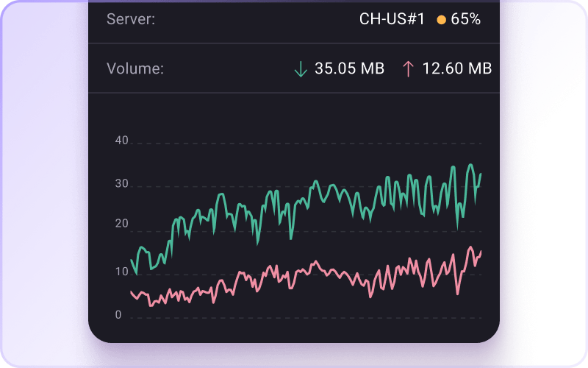Click the pink upload arrow icon
The image size is (588, 368).
tap(408, 69)
